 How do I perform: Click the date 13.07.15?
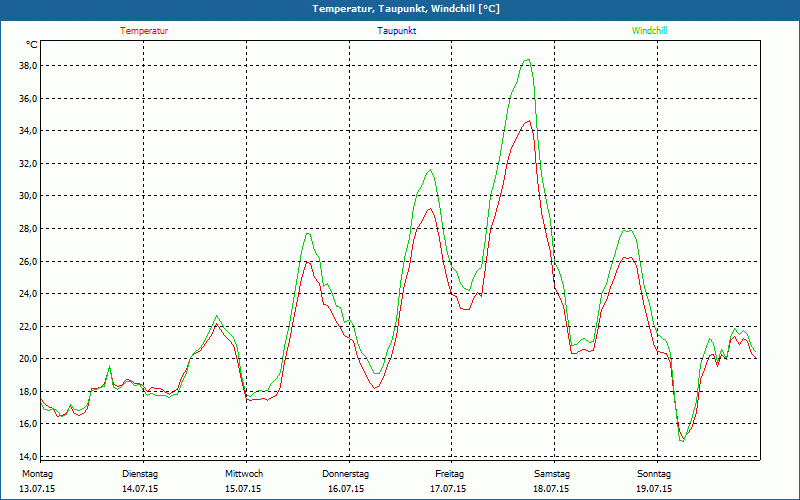point(37,489)
